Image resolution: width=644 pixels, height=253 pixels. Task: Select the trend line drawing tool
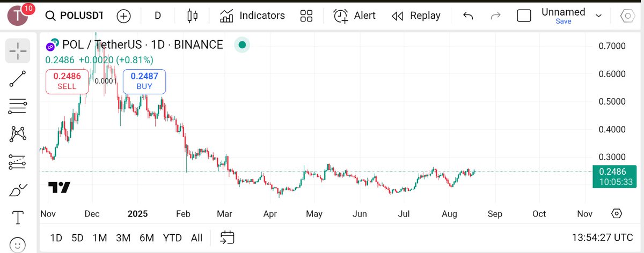pyautogui.click(x=18, y=78)
